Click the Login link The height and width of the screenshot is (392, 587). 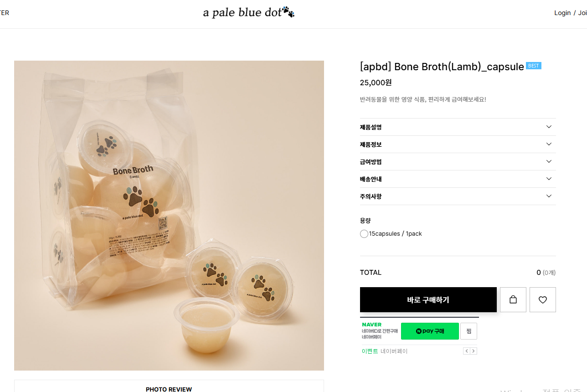coord(562,13)
